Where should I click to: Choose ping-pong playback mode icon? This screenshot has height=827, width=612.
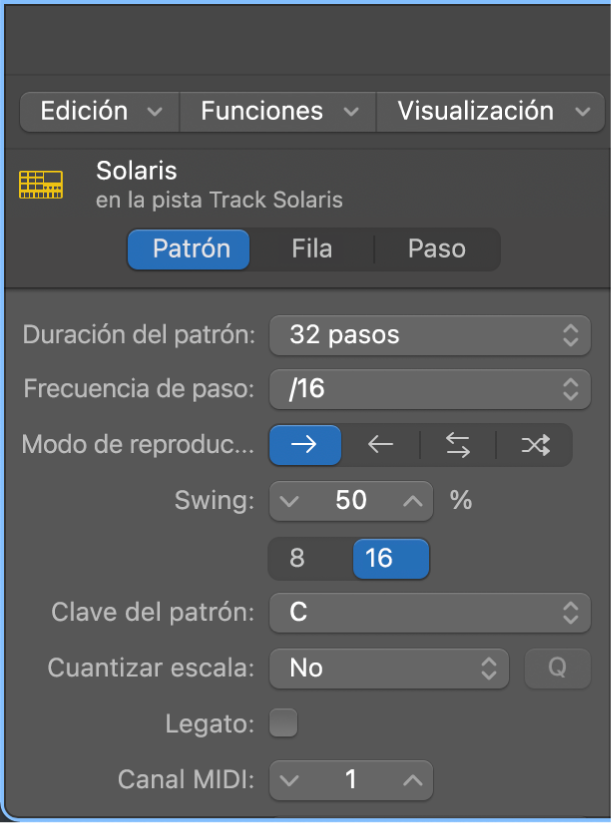click(x=458, y=446)
